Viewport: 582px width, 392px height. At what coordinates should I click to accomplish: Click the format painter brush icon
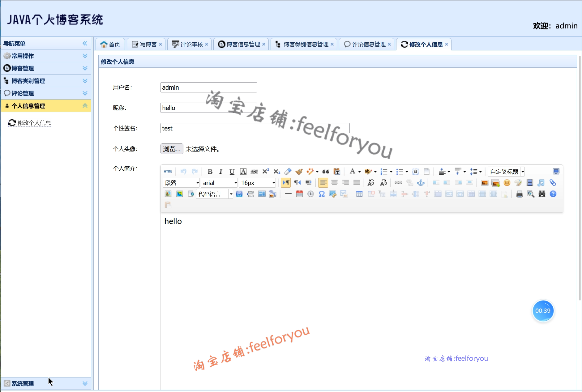(299, 172)
